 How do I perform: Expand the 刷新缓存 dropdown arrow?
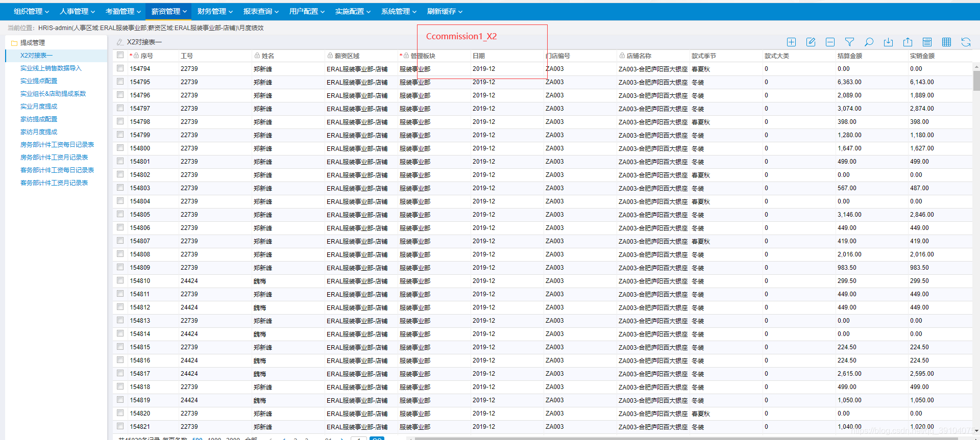point(460,12)
